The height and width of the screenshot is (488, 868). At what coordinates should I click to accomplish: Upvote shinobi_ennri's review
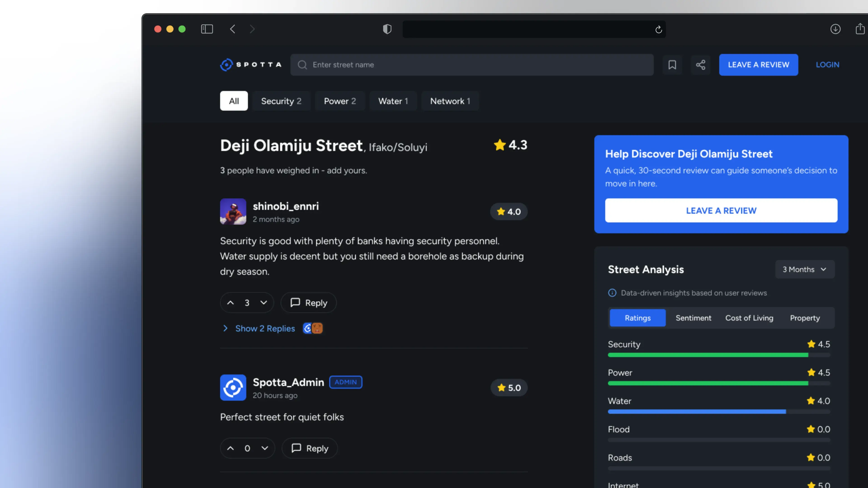click(231, 303)
